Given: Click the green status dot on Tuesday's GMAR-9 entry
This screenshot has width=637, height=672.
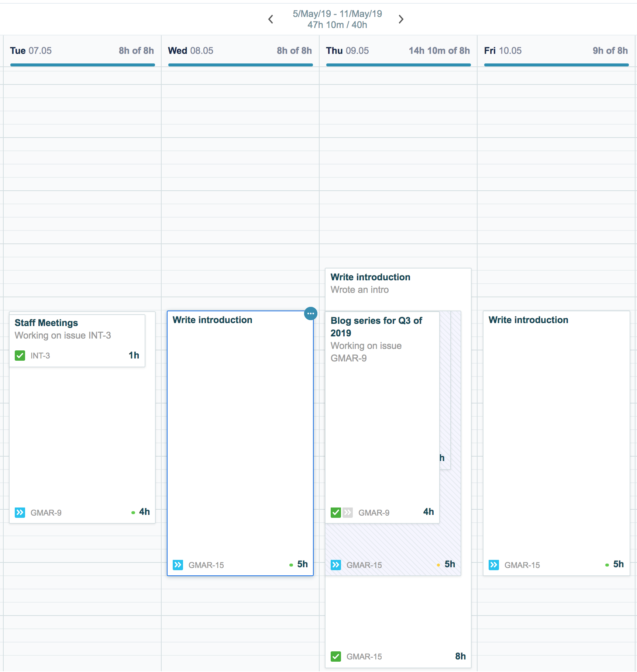Looking at the screenshot, I should (133, 512).
